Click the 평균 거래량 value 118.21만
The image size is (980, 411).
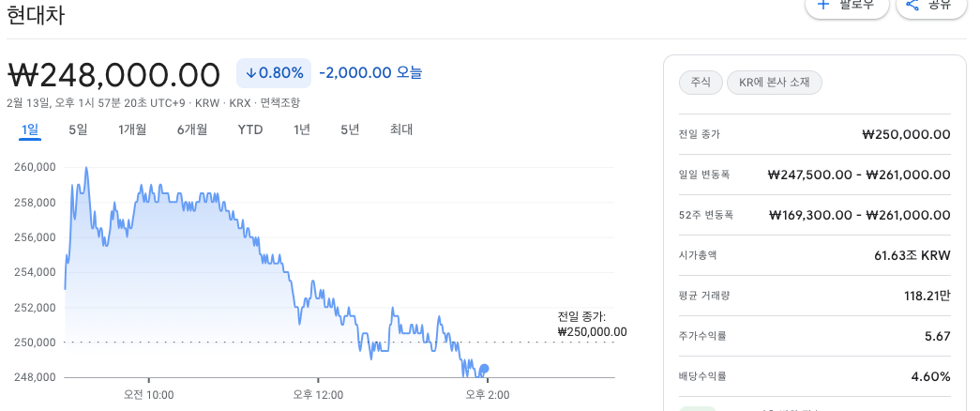tap(927, 296)
